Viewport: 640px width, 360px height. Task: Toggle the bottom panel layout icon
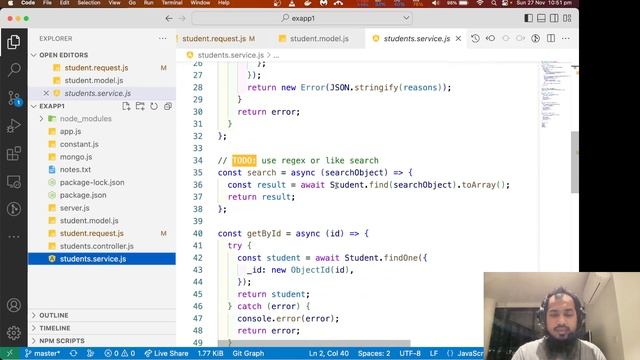click(541, 18)
